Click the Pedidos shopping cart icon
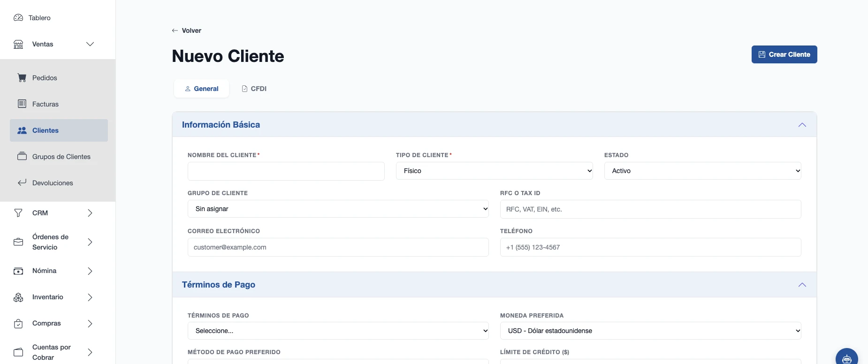 pos(22,78)
